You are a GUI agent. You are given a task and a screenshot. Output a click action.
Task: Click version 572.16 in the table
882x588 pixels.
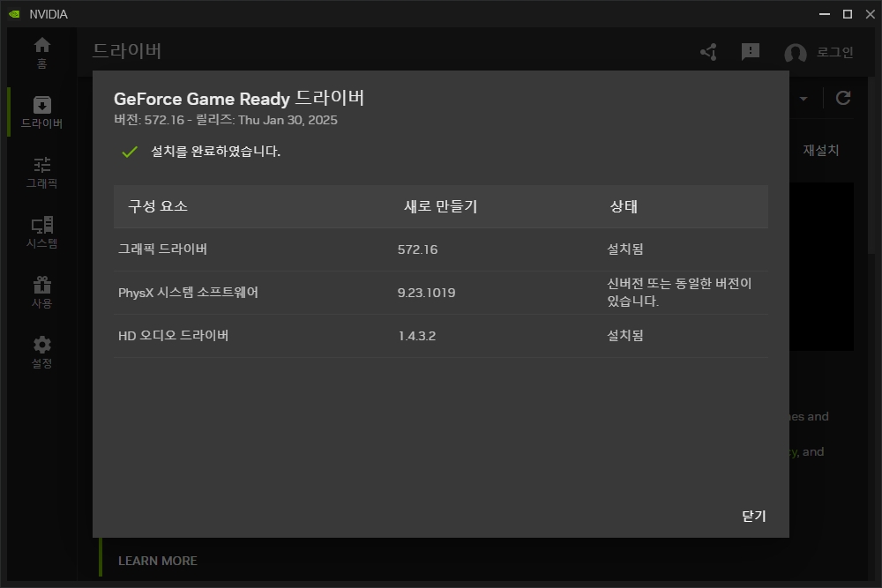(417, 249)
